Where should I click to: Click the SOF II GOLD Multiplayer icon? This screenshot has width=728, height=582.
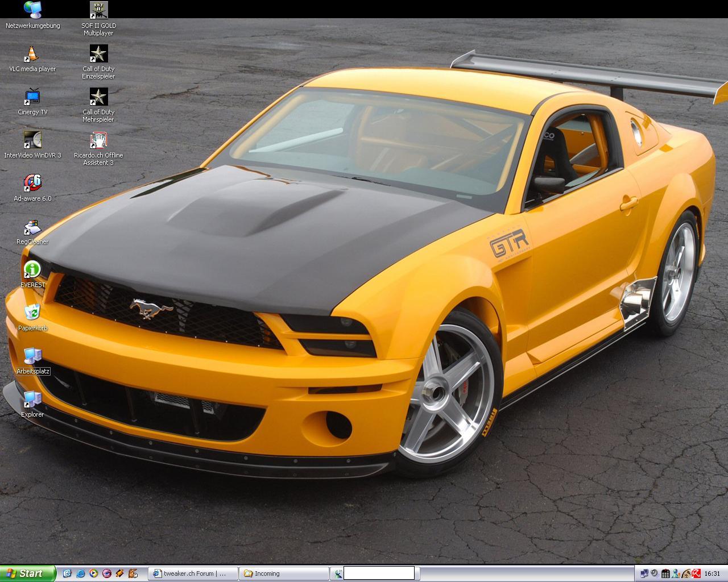point(98,10)
